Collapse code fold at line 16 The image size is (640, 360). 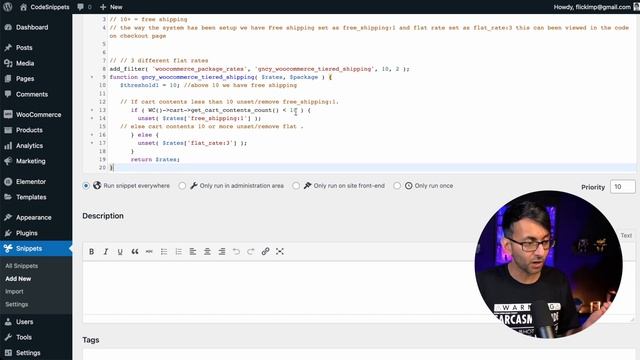tap(92, 135)
